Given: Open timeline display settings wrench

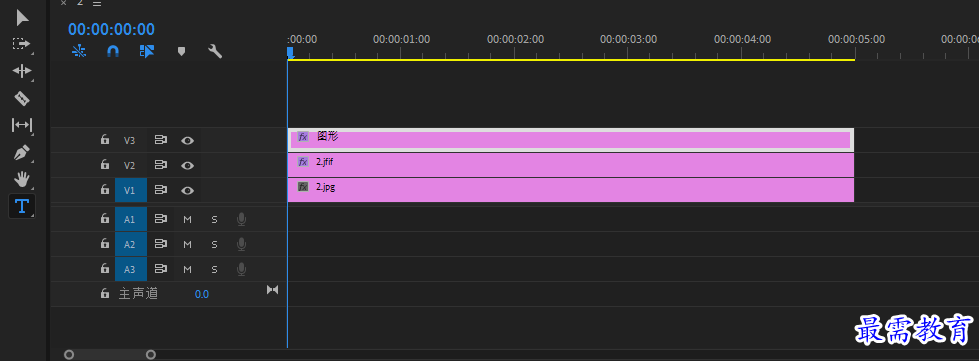Looking at the screenshot, I should (215, 51).
